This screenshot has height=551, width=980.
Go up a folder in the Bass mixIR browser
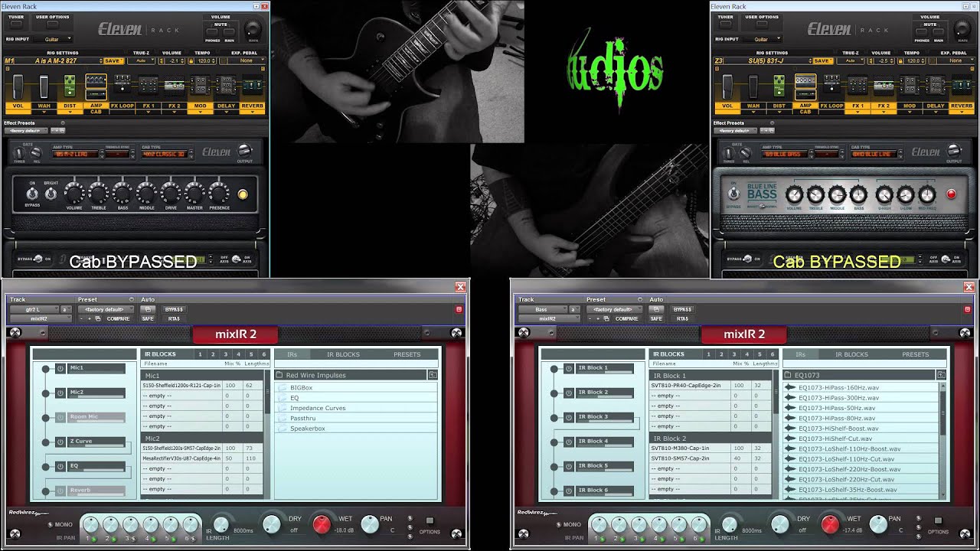pos(941,375)
